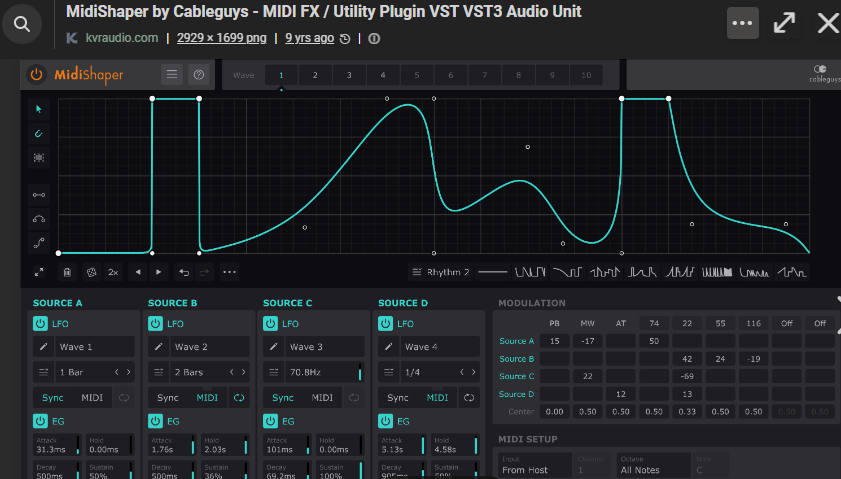
Task: Toggle Source D EG power
Action: pos(386,421)
